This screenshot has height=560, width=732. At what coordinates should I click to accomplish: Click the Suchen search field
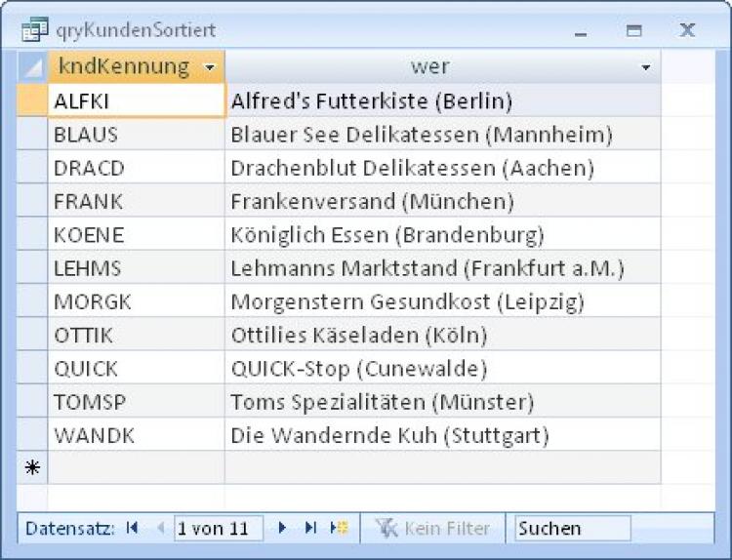pos(572,528)
